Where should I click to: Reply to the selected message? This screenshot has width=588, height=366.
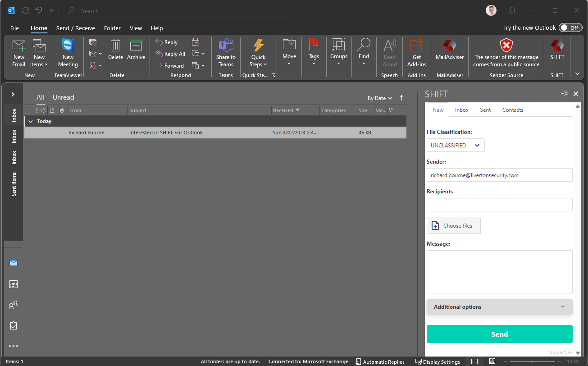point(167,42)
